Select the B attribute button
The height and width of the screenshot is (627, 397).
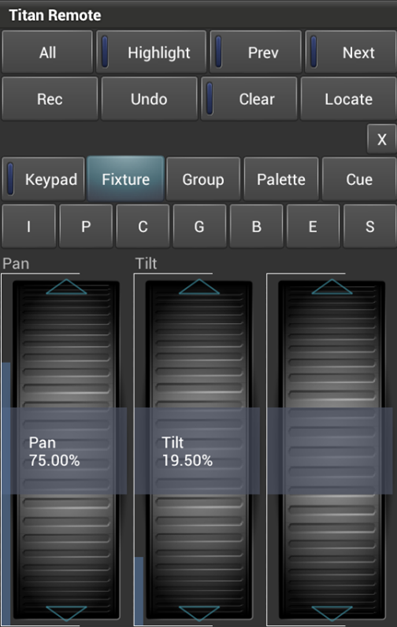[256, 226]
